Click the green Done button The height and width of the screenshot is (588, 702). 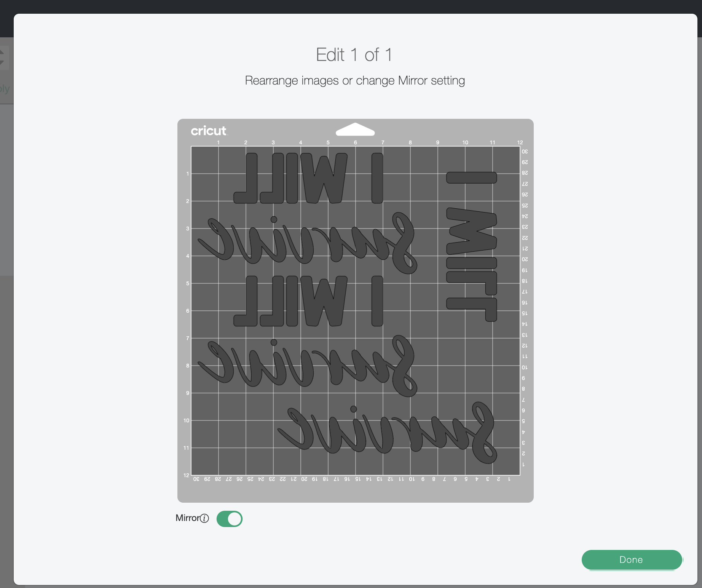pyautogui.click(x=632, y=559)
